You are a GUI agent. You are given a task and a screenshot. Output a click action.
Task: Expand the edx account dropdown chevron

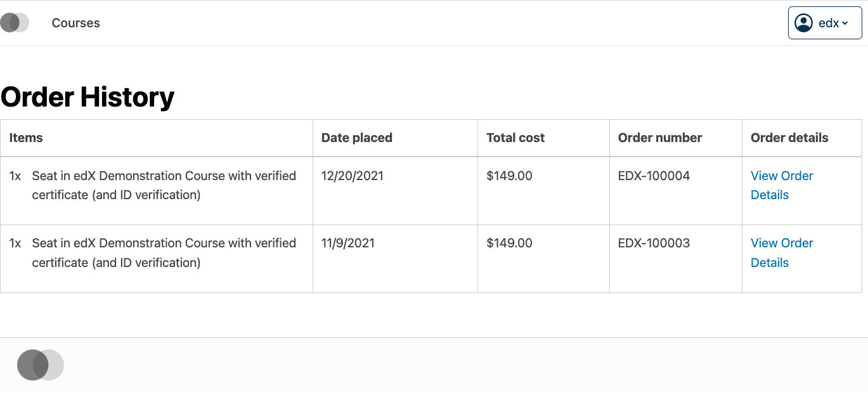[x=845, y=23]
